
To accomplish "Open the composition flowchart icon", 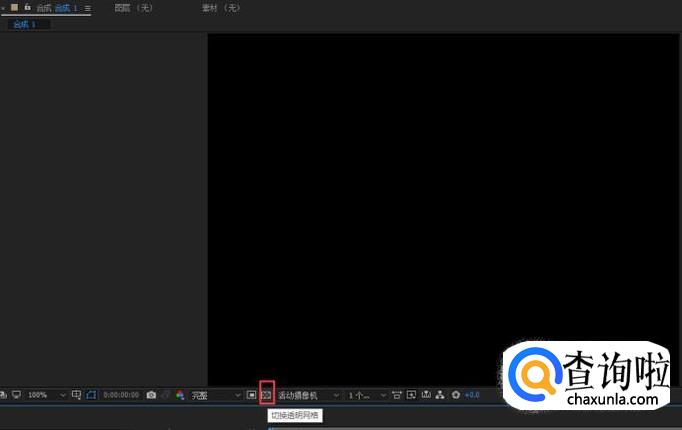I will 440,395.
